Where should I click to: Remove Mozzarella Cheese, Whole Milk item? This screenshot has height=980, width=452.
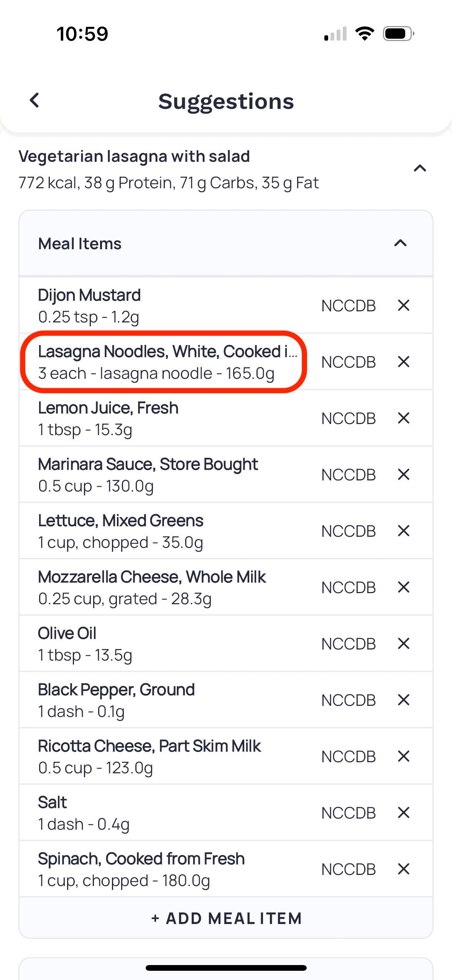(x=404, y=587)
